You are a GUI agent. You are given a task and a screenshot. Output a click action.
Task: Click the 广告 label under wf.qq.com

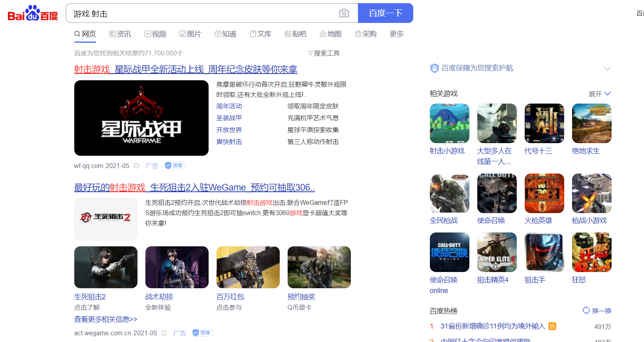pos(152,166)
